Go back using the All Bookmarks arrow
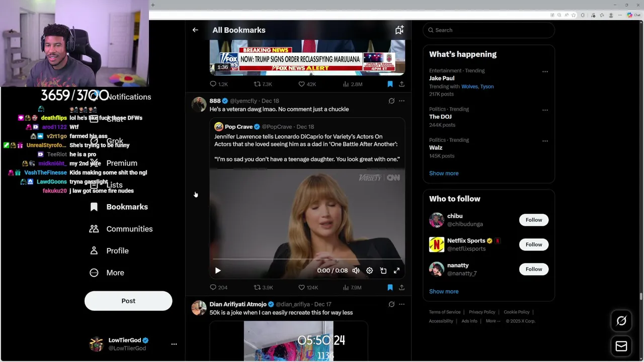 (195, 30)
